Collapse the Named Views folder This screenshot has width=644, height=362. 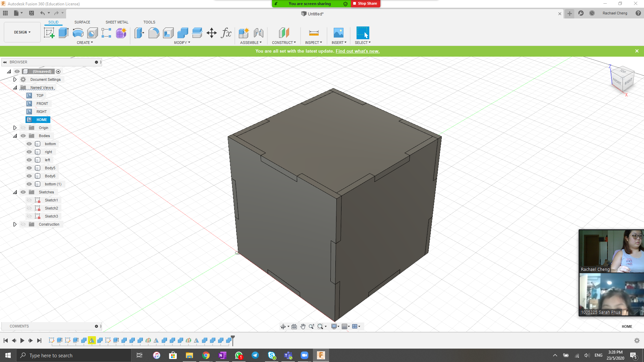15,87
